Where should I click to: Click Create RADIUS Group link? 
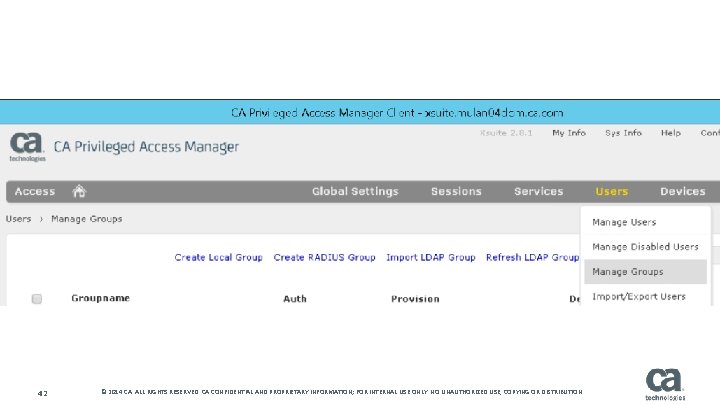(324, 258)
